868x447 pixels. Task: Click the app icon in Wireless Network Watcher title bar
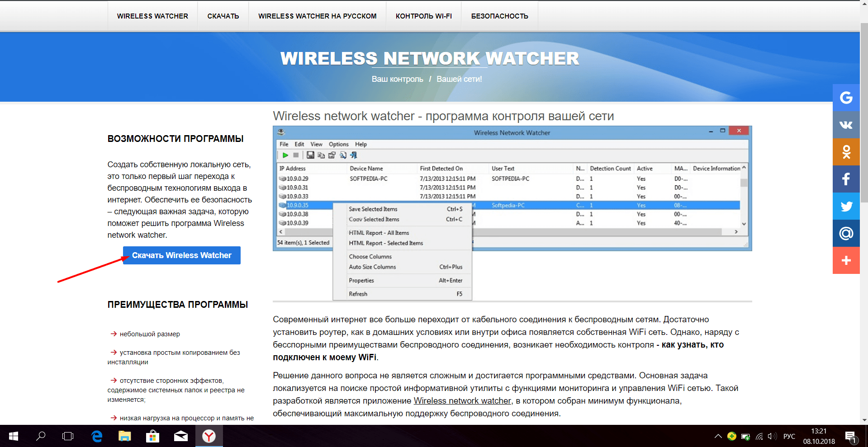(x=281, y=132)
